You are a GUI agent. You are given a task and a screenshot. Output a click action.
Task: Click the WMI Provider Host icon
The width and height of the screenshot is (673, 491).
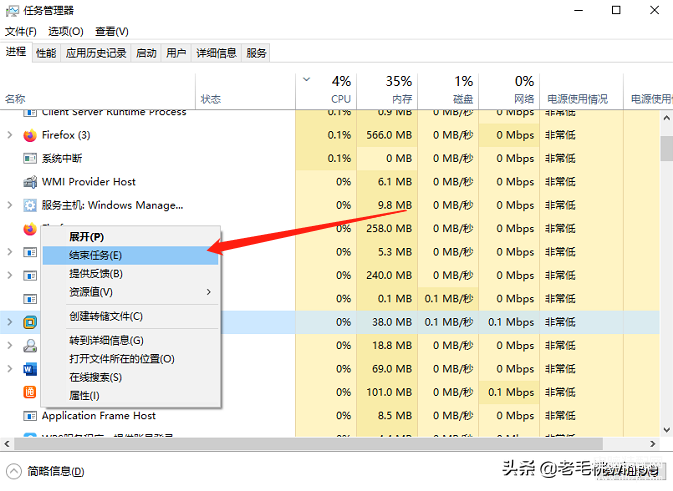30,182
